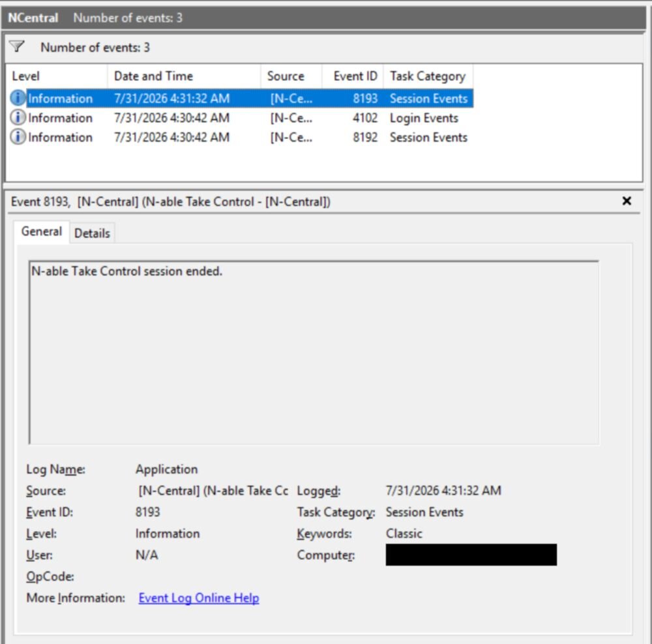Click the Level cell of event 8192

point(60,137)
